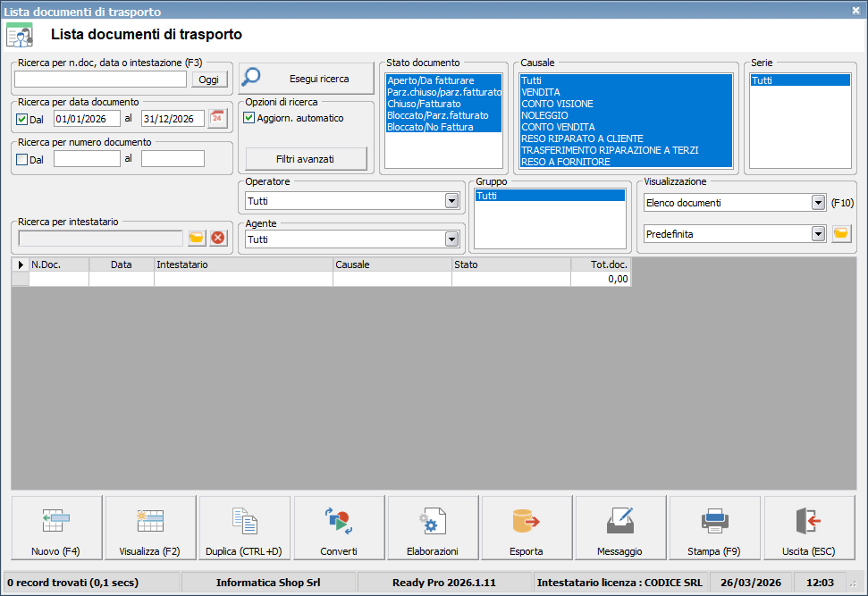Image resolution: width=868 pixels, height=596 pixels.
Task: Click the Stampa (F9) printer icon
Action: (x=714, y=520)
